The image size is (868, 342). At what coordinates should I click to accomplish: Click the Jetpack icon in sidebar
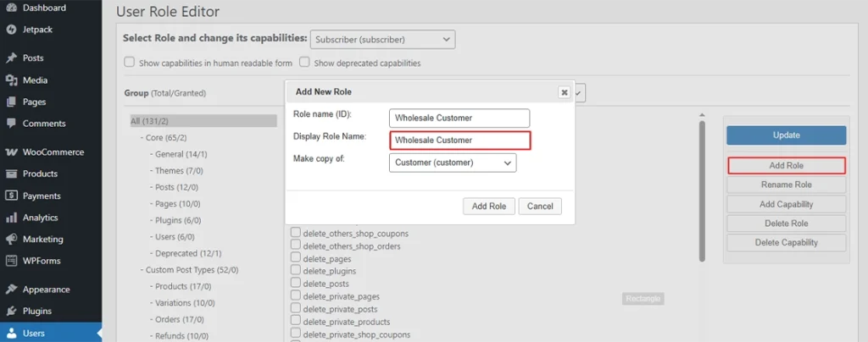click(11, 30)
